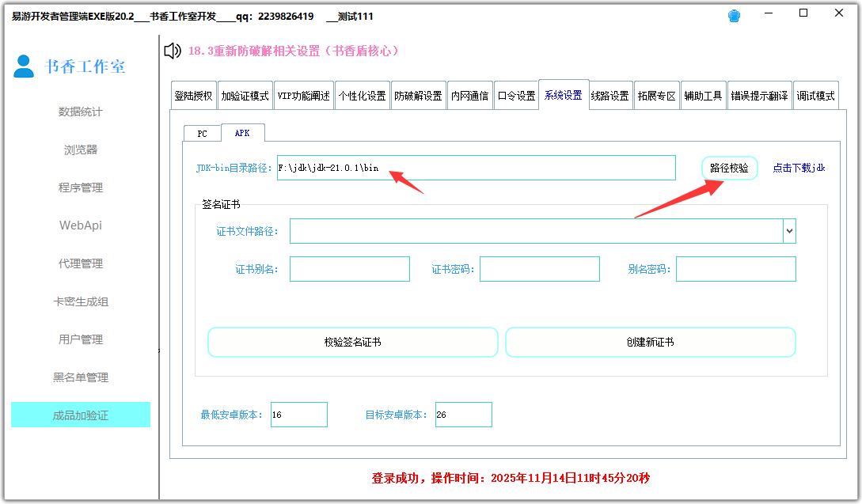Click the 最低安卓版本 field

pos(298,415)
